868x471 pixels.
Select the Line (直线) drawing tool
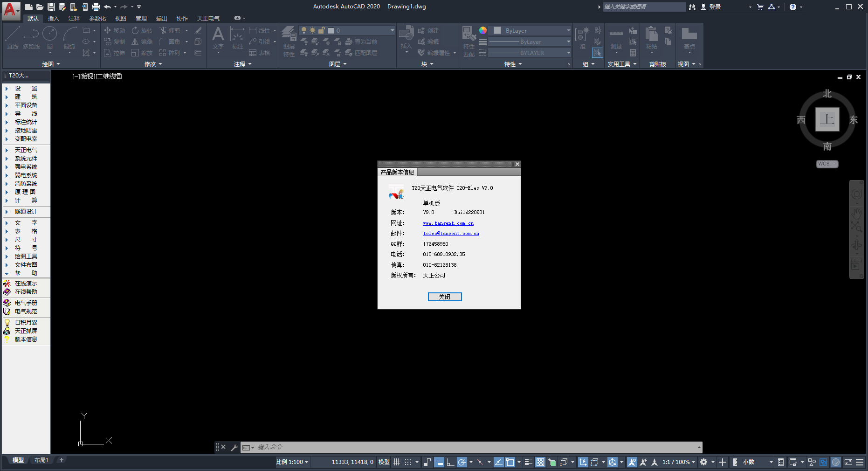[x=13, y=37]
